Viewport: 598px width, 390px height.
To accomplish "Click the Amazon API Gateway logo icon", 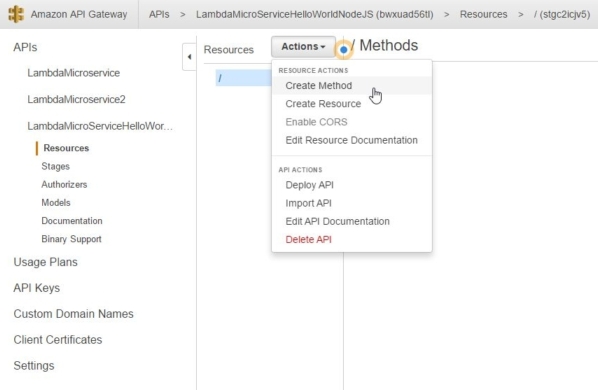I will [x=16, y=14].
